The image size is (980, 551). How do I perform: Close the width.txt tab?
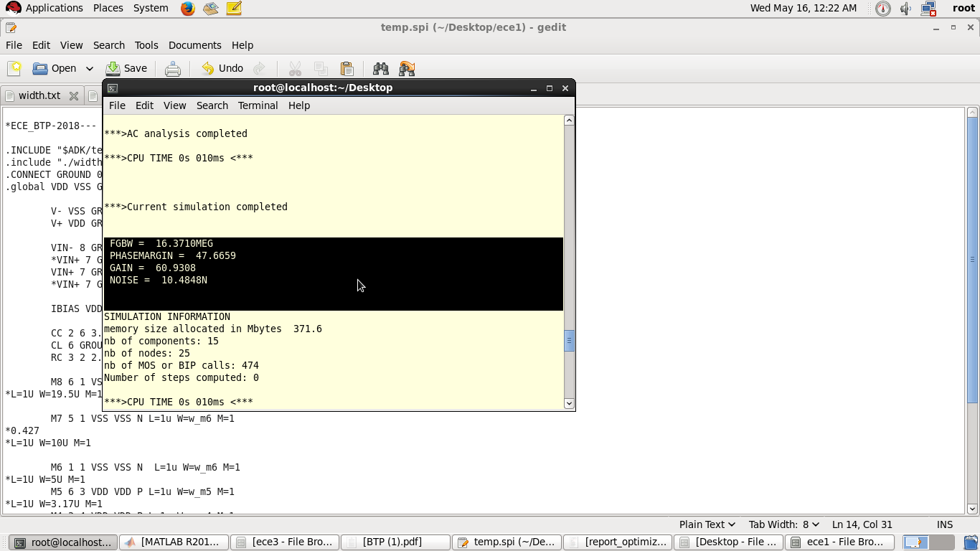coord(73,95)
